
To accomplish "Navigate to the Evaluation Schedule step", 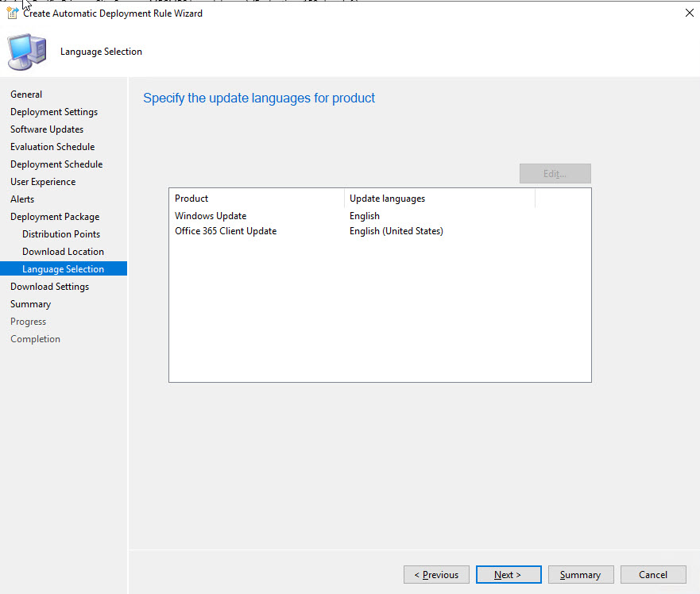I will point(52,147).
